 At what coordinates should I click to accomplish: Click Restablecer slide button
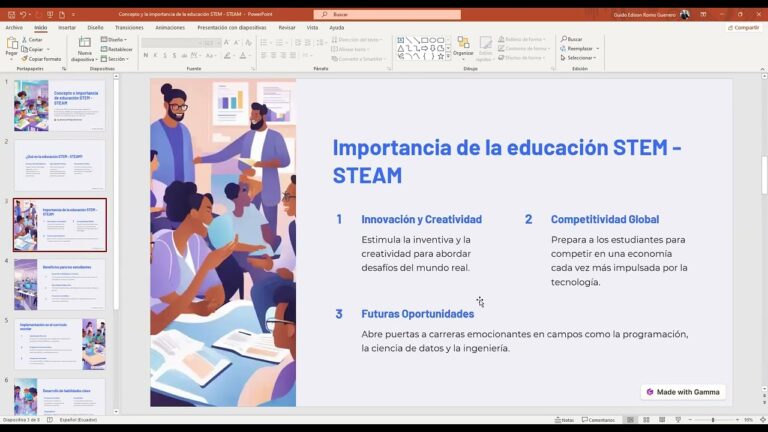117,49
